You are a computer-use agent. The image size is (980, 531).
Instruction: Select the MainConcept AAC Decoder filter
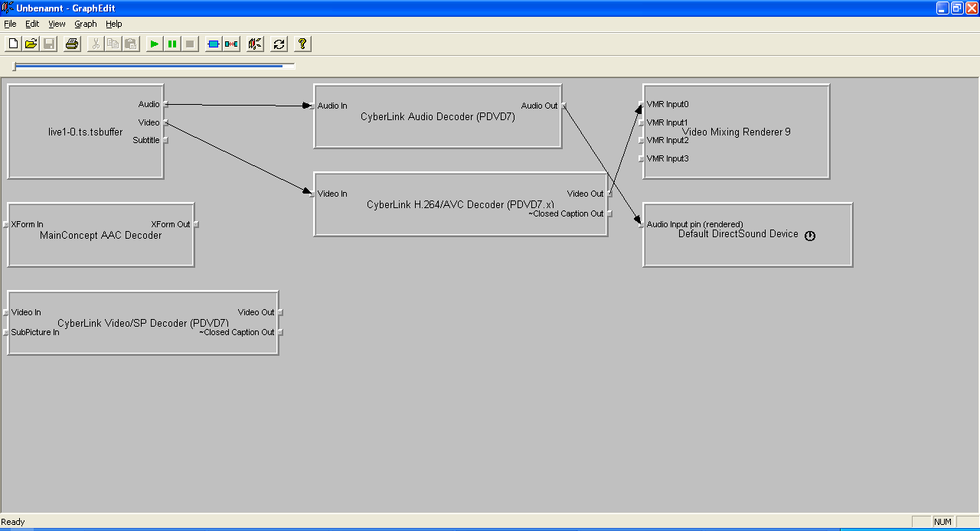click(100, 235)
